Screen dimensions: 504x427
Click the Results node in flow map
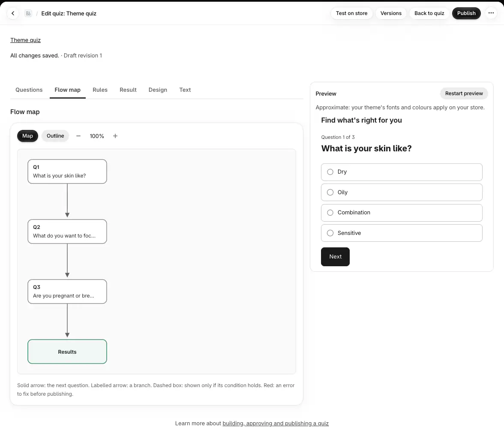(67, 352)
